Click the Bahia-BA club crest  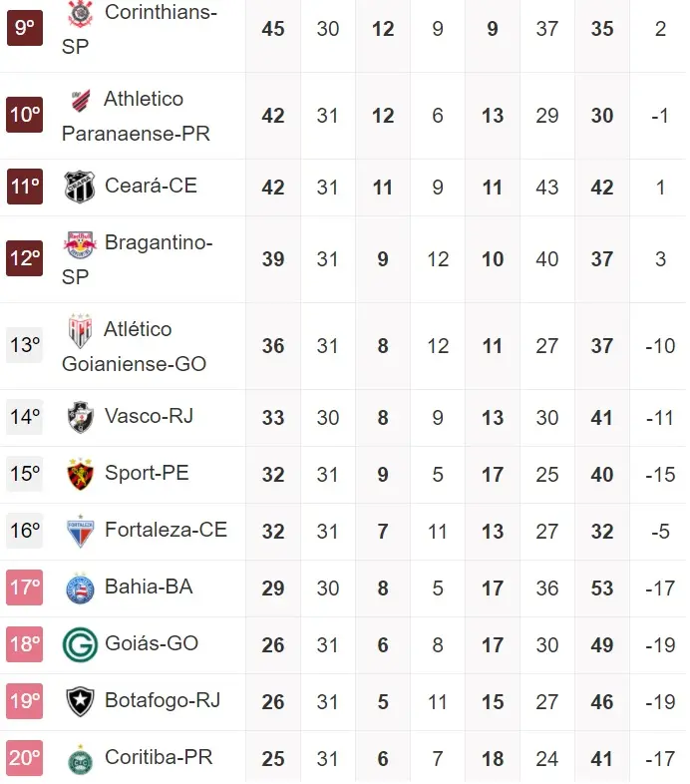pyautogui.click(x=79, y=588)
